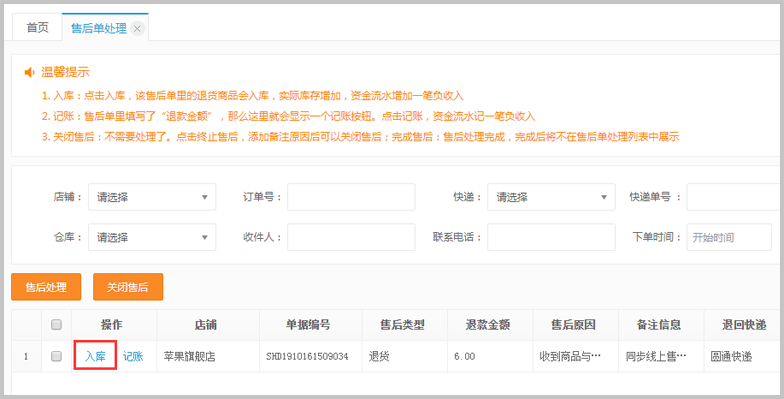Viewport: 784px width, 399px height.
Task: Close the 售后单处理 tab with the x icon
Action: coord(137,28)
